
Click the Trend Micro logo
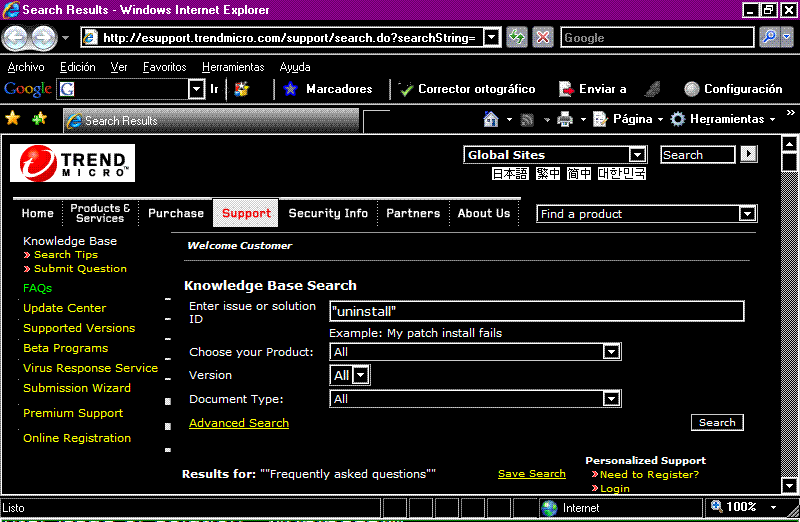[x=72, y=163]
